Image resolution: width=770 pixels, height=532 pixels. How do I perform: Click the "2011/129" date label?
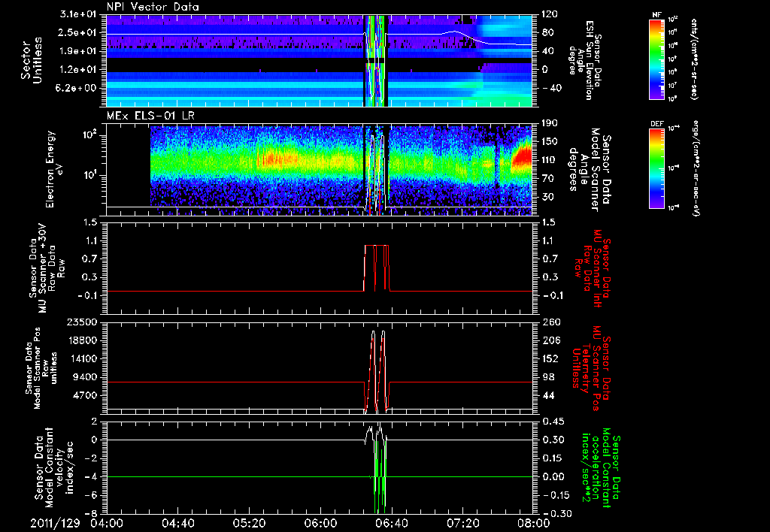[x=55, y=523]
